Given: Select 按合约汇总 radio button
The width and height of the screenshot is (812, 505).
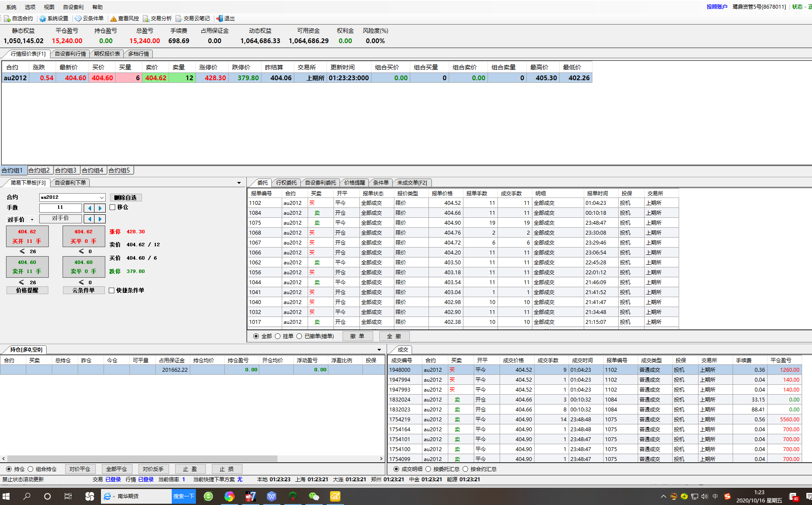Looking at the screenshot, I should click(x=465, y=469).
